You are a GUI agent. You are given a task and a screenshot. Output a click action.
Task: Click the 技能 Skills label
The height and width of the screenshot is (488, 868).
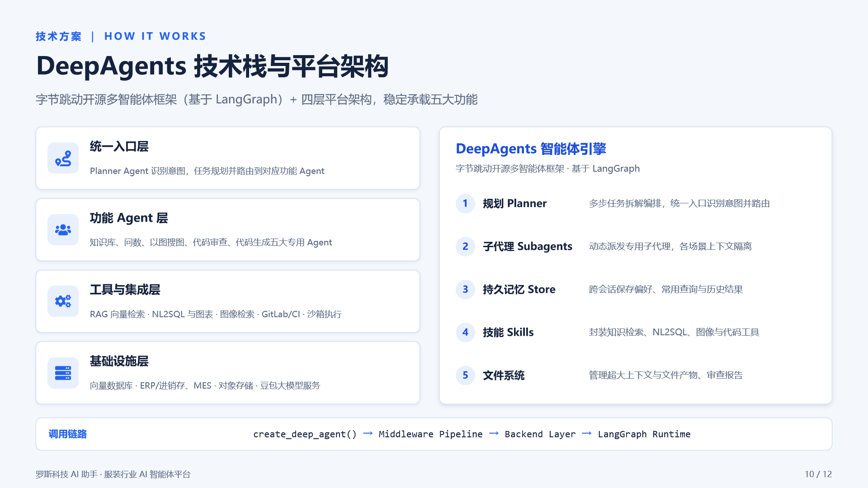(508, 332)
